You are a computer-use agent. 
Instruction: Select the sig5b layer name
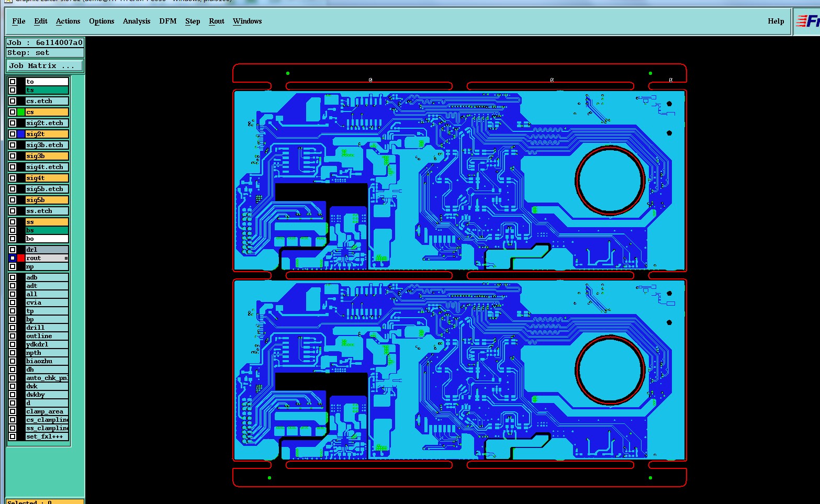pos(47,200)
